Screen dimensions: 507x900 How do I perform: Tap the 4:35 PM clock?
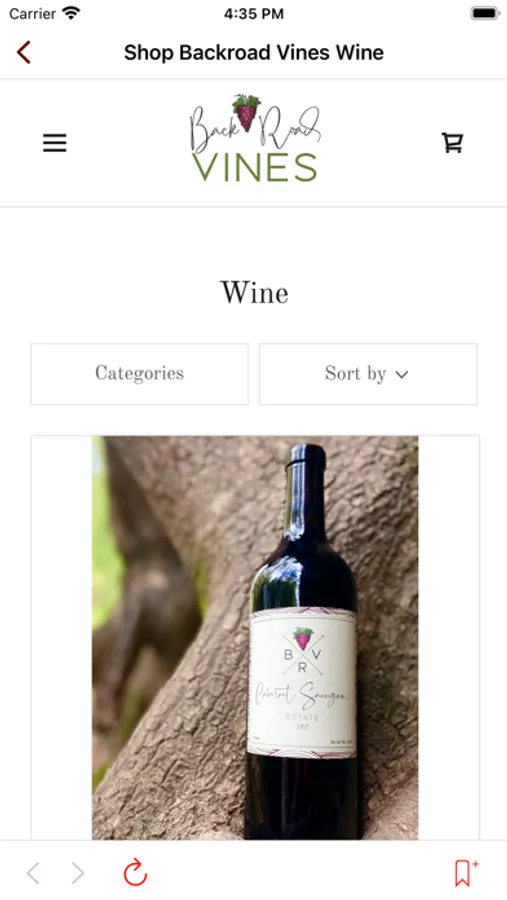click(253, 13)
